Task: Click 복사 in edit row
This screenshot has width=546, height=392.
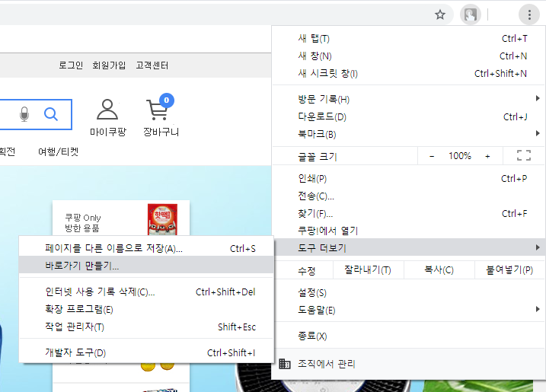Action: (x=439, y=269)
